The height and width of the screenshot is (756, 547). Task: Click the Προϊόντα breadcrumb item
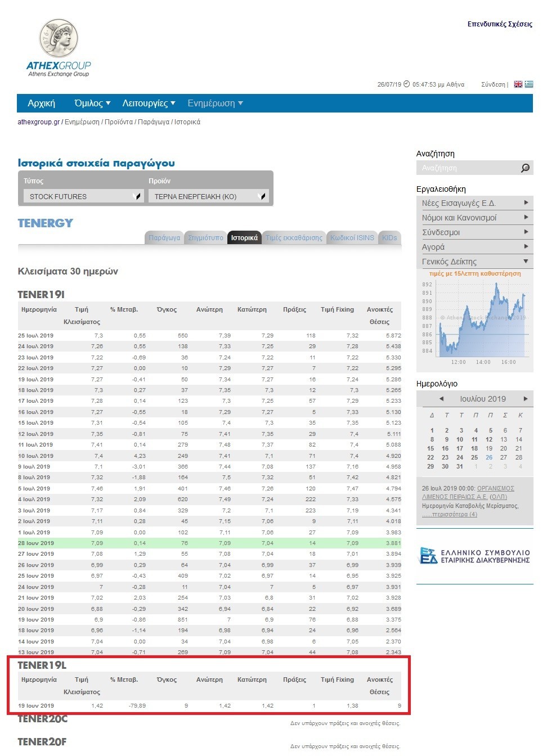[x=119, y=122]
